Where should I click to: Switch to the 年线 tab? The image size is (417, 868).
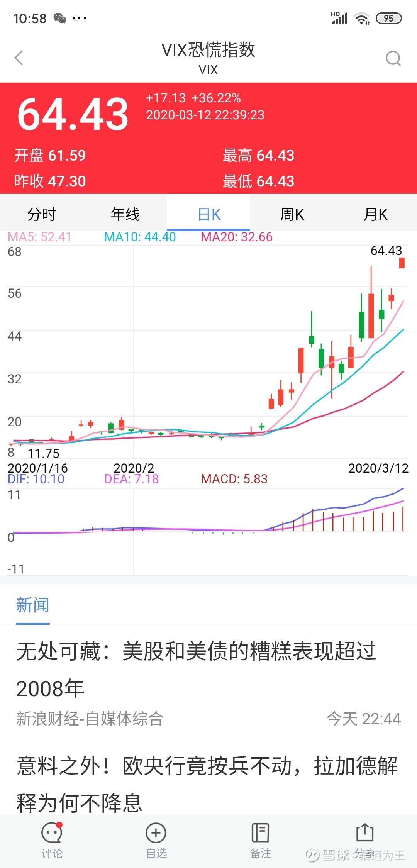pos(125,214)
